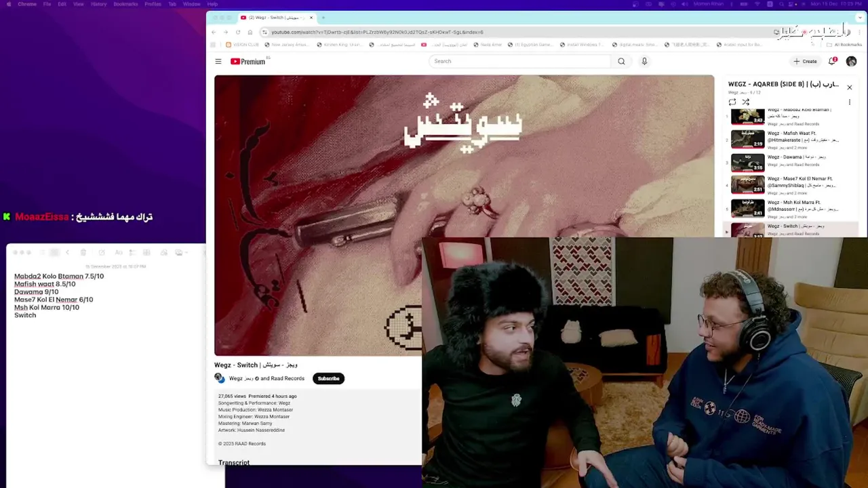Open the VISION CLUB bookmark
868x488 pixels.
(242, 45)
